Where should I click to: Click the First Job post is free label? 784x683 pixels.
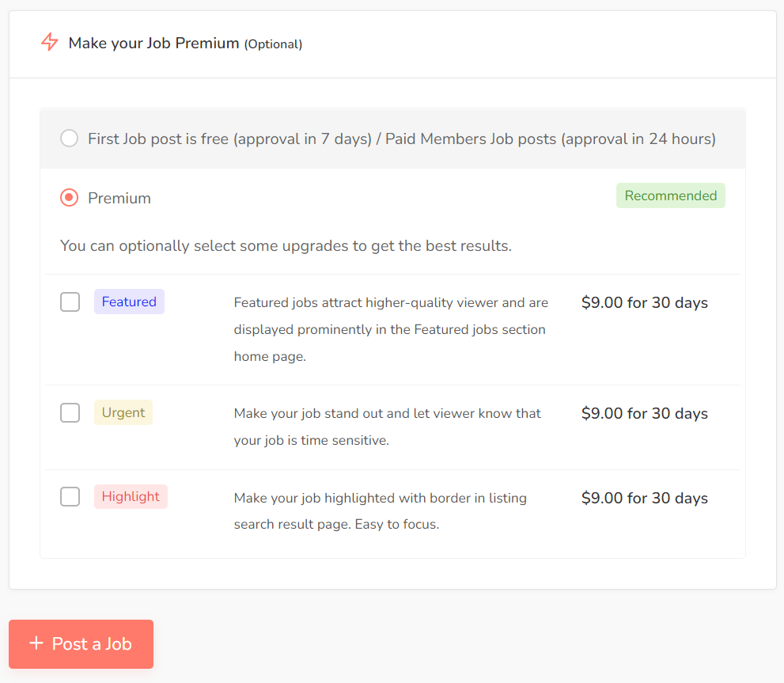[x=402, y=138]
